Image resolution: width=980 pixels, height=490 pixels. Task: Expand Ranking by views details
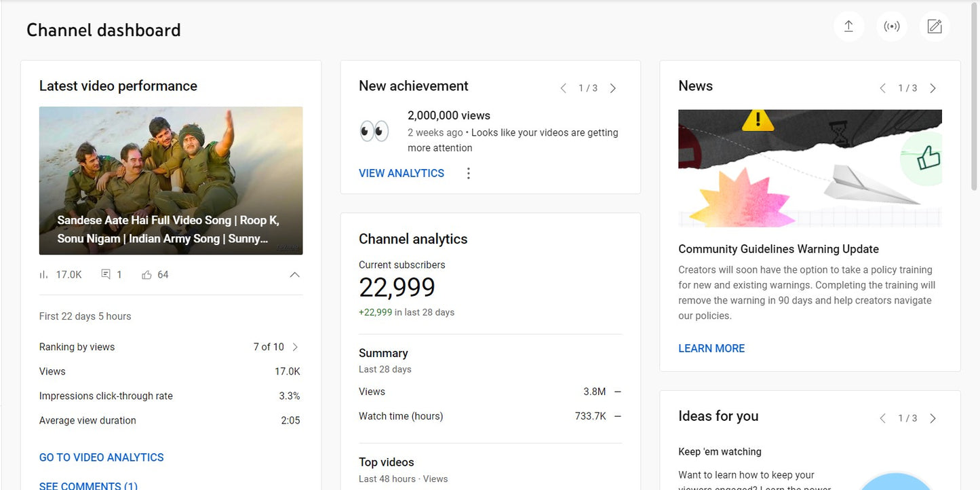[x=296, y=347]
